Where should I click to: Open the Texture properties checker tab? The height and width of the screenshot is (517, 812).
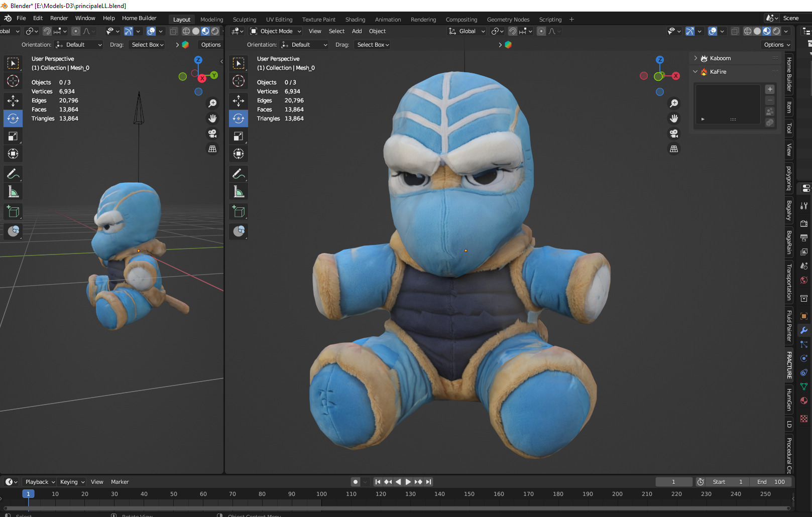804,419
